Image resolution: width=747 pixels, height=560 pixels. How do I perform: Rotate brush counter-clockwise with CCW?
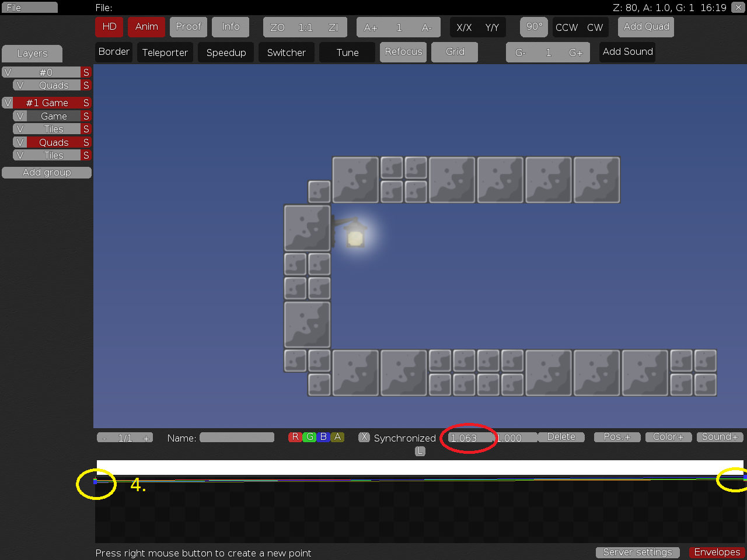[x=566, y=27]
